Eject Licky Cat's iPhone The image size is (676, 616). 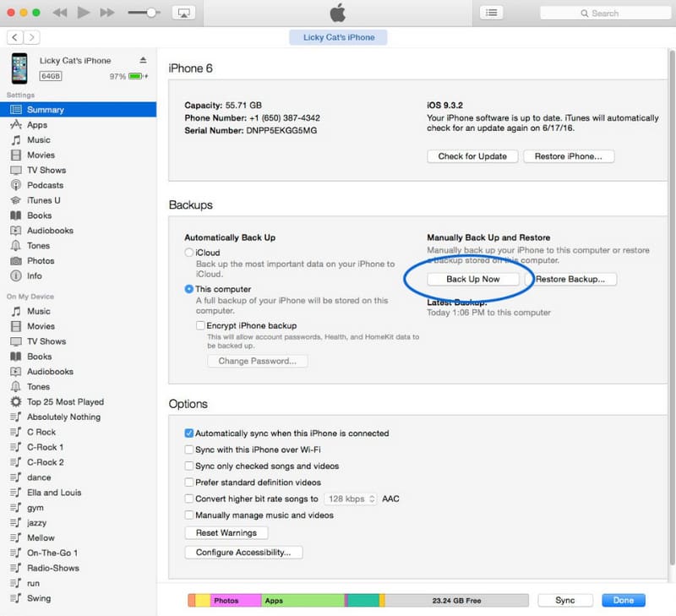click(143, 60)
